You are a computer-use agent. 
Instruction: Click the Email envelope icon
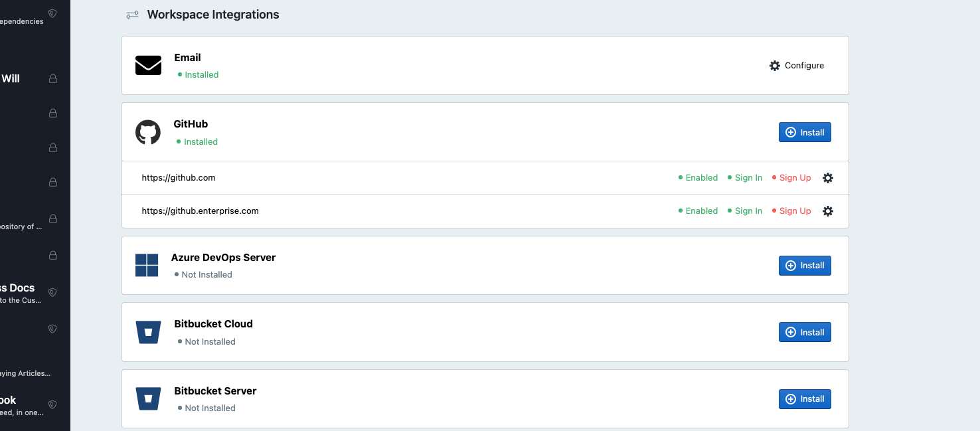[148, 65]
